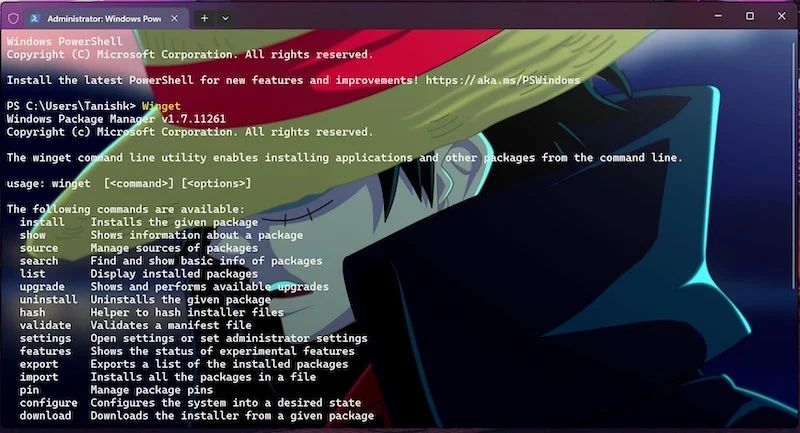Click 'Manage package pins' description
The height and width of the screenshot is (433, 800).
(152, 390)
